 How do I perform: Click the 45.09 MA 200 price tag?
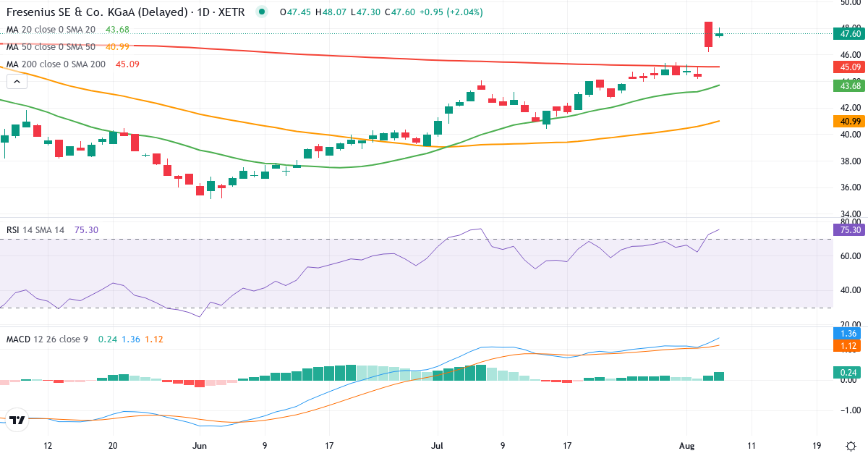point(849,67)
